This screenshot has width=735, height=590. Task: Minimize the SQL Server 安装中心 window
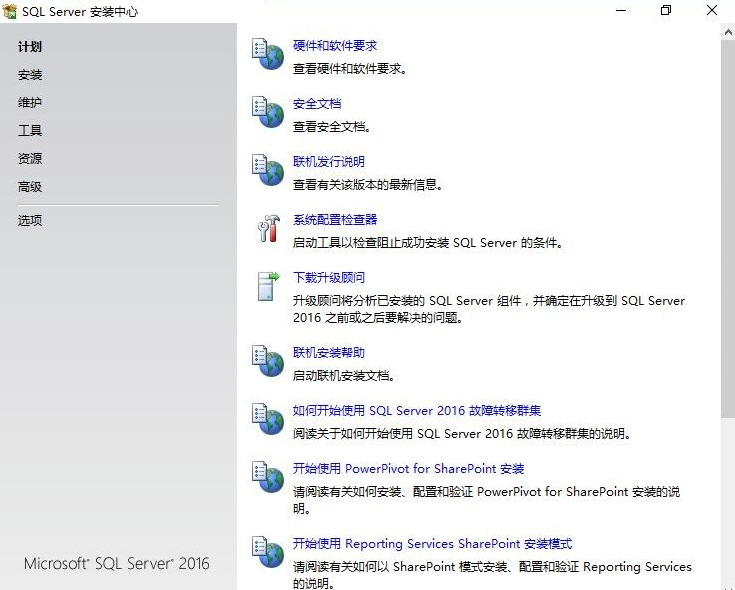(621, 10)
